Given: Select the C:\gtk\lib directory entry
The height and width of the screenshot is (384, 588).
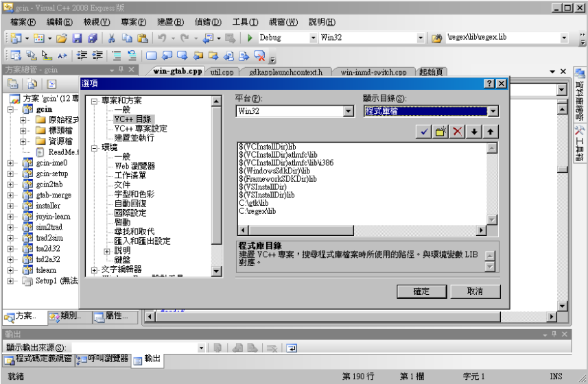Looking at the screenshot, I should click(254, 203).
